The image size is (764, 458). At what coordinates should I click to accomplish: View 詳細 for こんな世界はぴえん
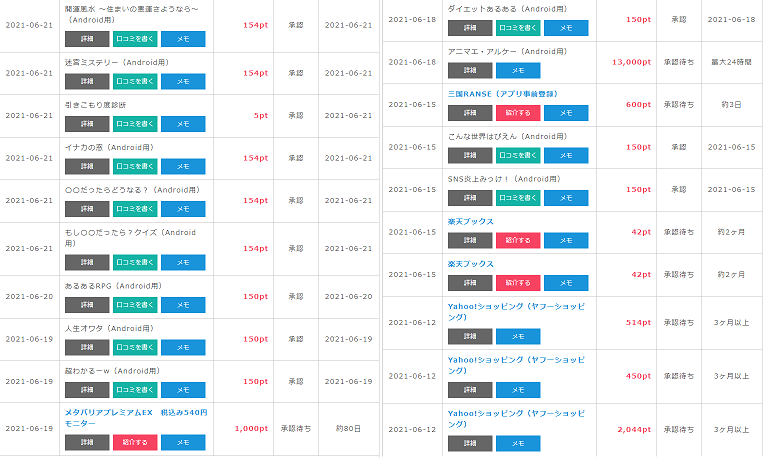470,156
